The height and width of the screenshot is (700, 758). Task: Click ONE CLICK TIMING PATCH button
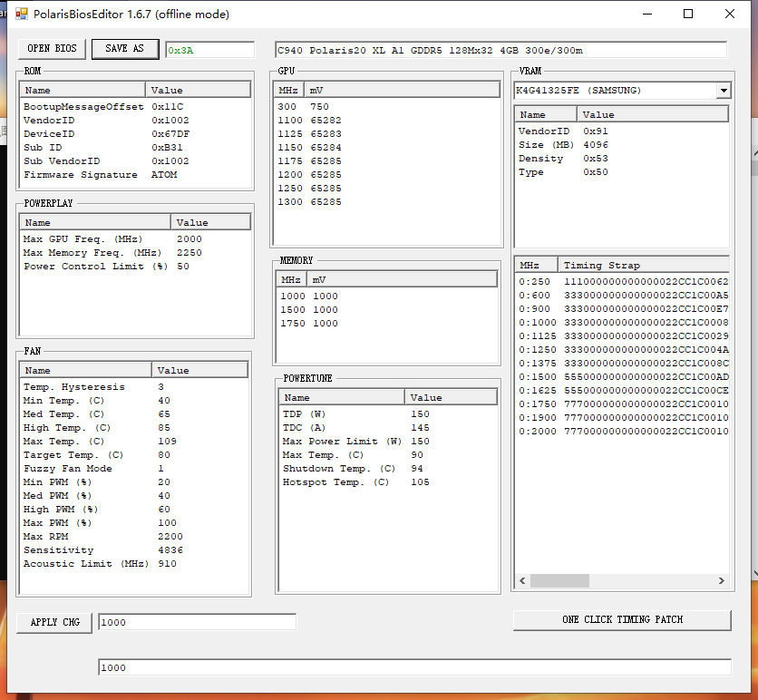[622, 619]
